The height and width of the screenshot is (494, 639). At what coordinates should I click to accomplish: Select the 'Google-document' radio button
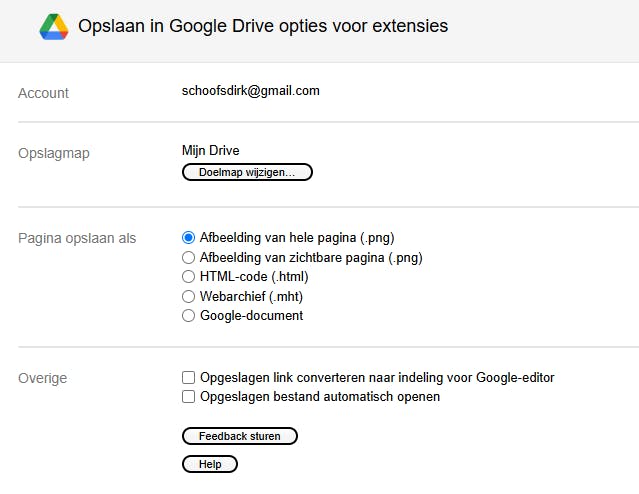[188, 316]
